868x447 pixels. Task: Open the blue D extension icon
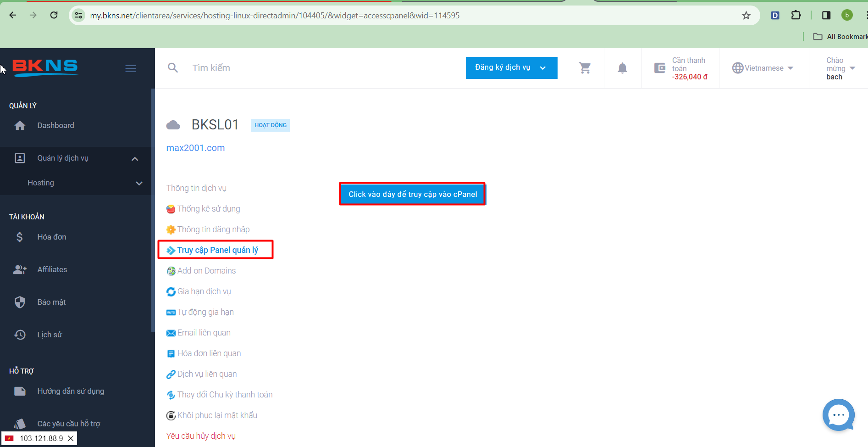coord(775,15)
